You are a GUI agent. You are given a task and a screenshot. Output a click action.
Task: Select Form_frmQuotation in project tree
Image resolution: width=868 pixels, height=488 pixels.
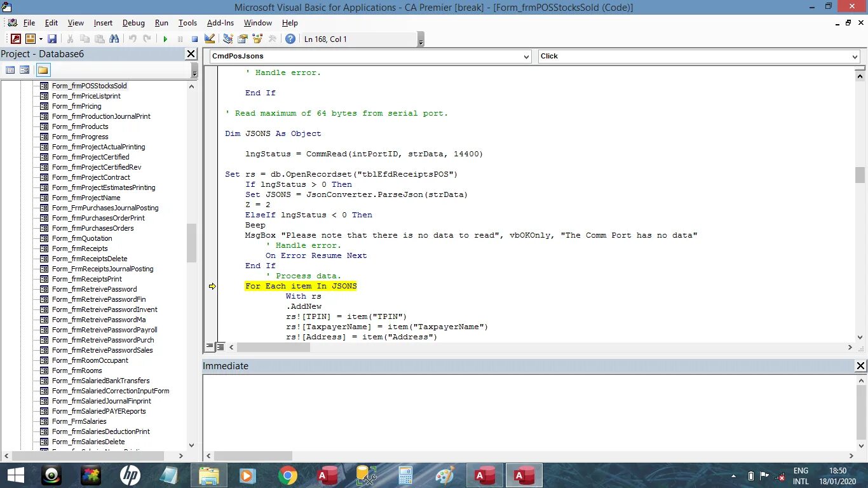(x=82, y=238)
